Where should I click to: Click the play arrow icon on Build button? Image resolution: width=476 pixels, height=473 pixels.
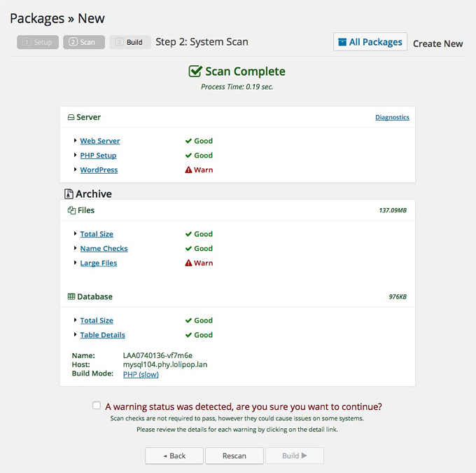(304, 455)
